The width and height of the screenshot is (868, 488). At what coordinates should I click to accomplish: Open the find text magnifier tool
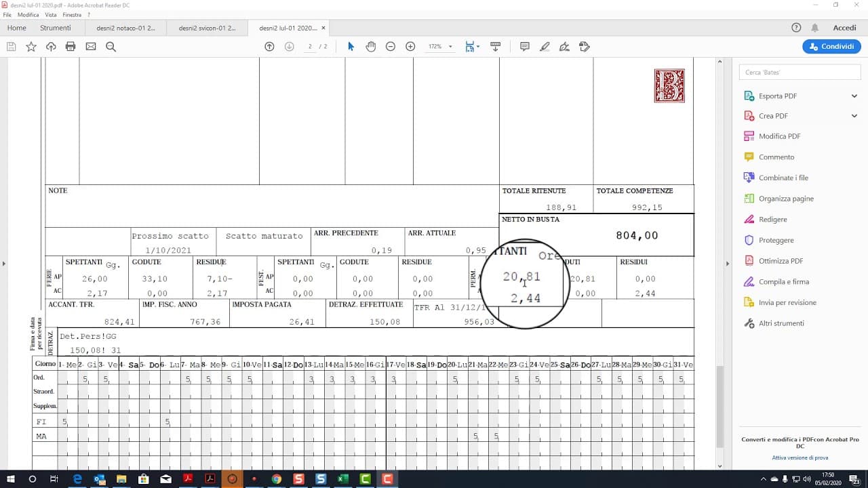(x=111, y=47)
